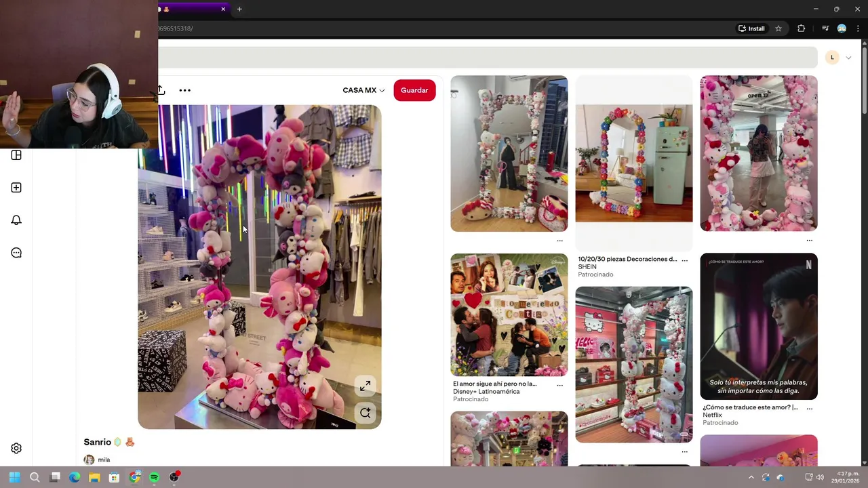Open the flower mirror with fridge pin

634,163
